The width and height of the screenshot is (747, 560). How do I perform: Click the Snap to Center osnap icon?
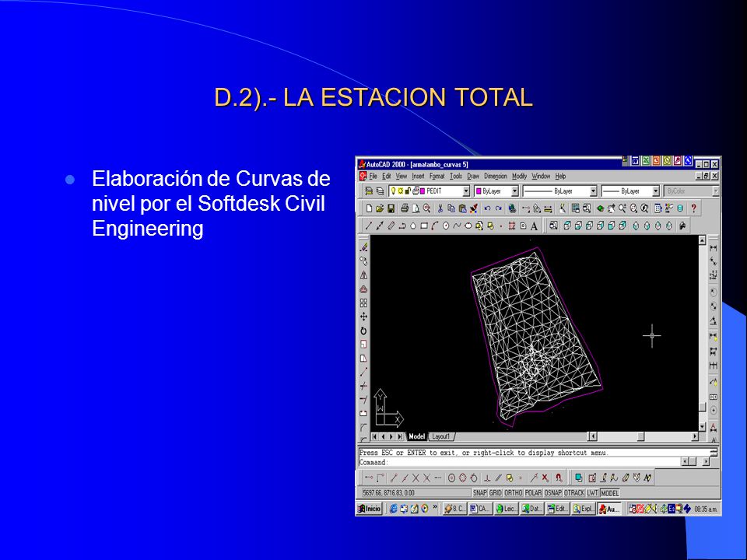pyautogui.click(x=451, y=478)
